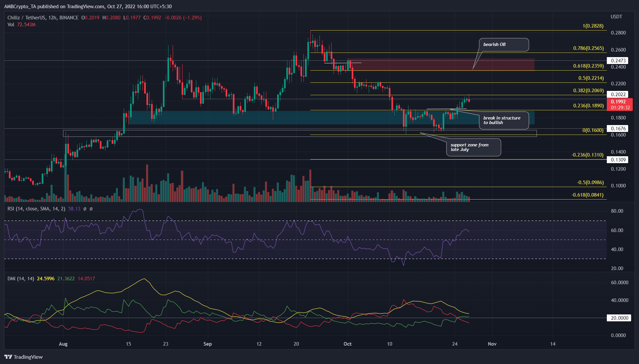Click the 0.786(0.2565) Fibonacci level label

(588, 48)
